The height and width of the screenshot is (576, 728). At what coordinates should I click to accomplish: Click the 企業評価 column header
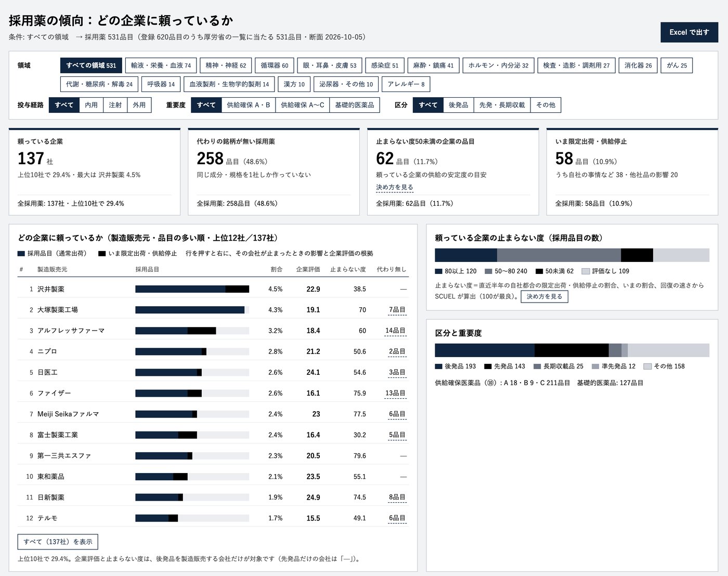point(308,269)
